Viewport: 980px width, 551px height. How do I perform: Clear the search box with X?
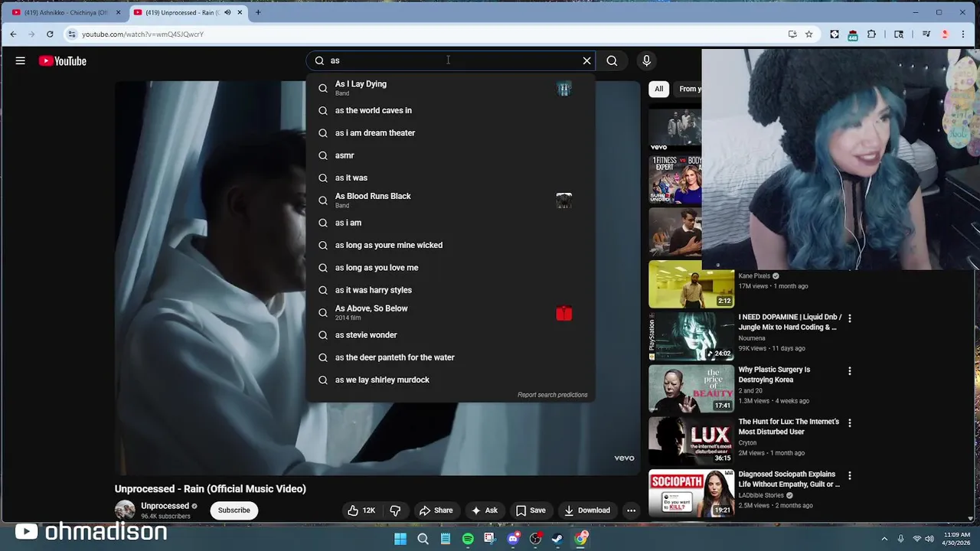[x=587, y=60]
